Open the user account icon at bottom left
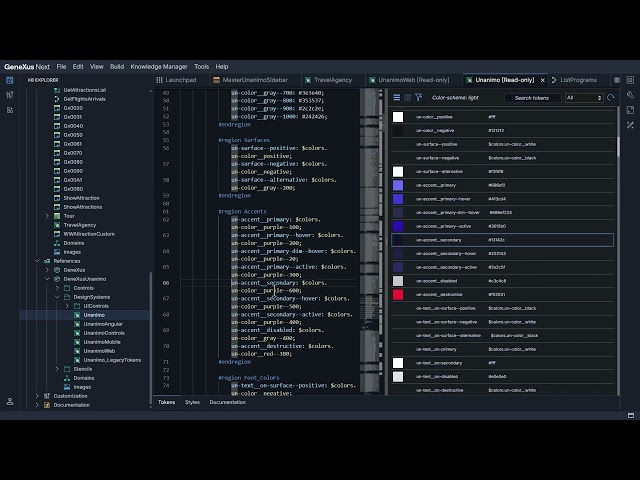Viewport: 640px width, 480px height. pyautogui.click(x=10, y=402)
